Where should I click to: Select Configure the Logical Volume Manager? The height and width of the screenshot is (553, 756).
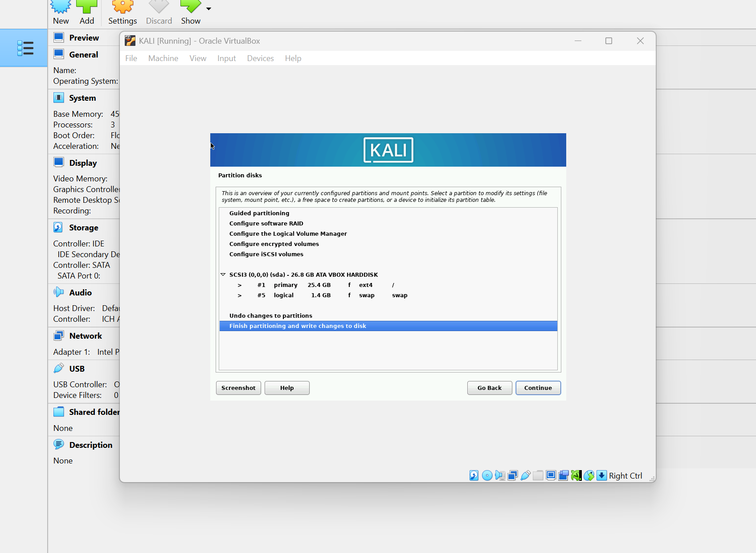(388, 233)
